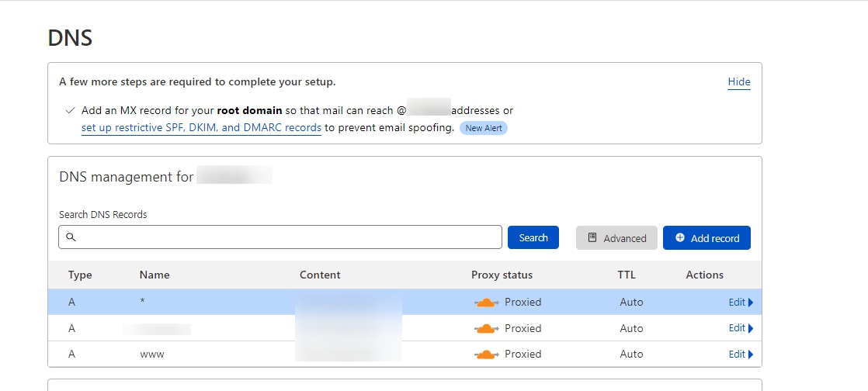Click orange cloud in second A record row
Viewport: 868px width, 391px height.
487,328
